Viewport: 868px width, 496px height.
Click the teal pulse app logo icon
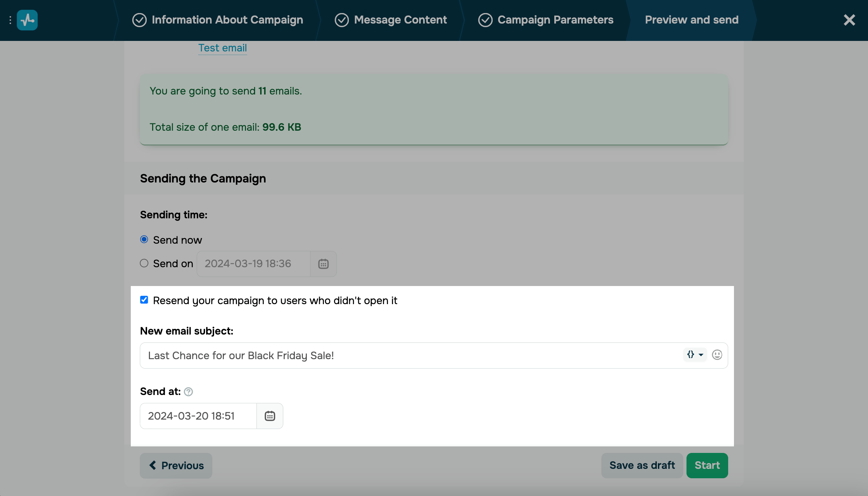(x=27, y=20)
